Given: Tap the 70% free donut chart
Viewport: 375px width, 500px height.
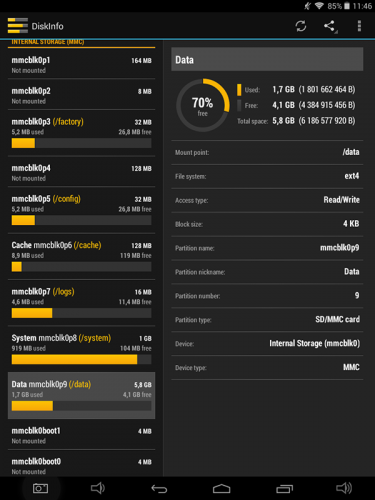Looking at the screenshot, I should 203,106.
